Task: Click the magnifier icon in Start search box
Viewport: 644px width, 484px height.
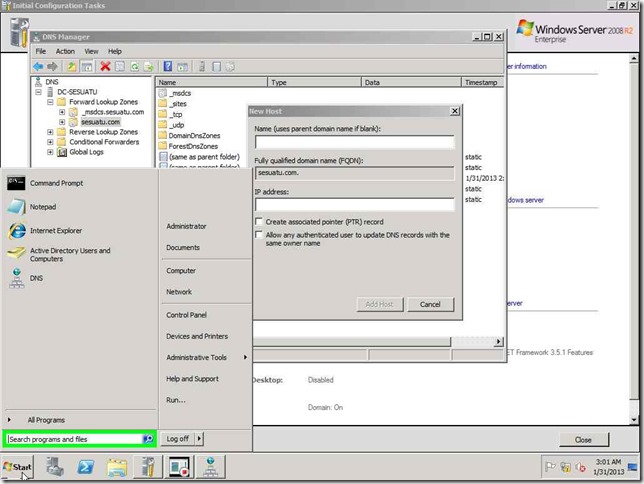Action: click(148, 439)
